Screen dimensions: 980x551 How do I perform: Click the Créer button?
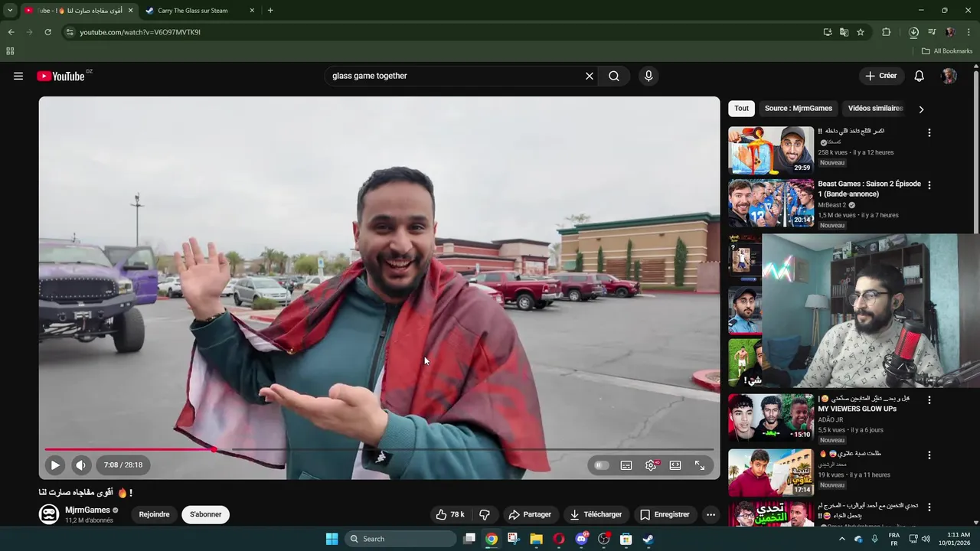pyautogui.click(x=880, y=76)
